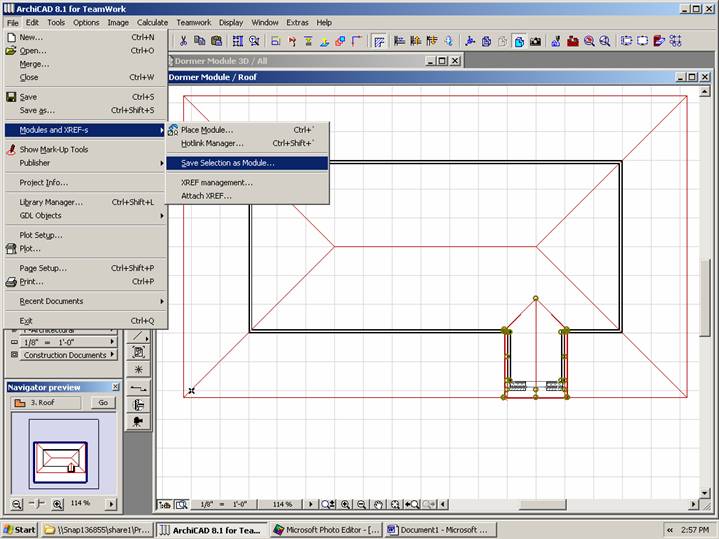Expand the Publisher submenu
The width and height of the screenshot is (719, 539).
pyautogui.click(x=85, y=163)
